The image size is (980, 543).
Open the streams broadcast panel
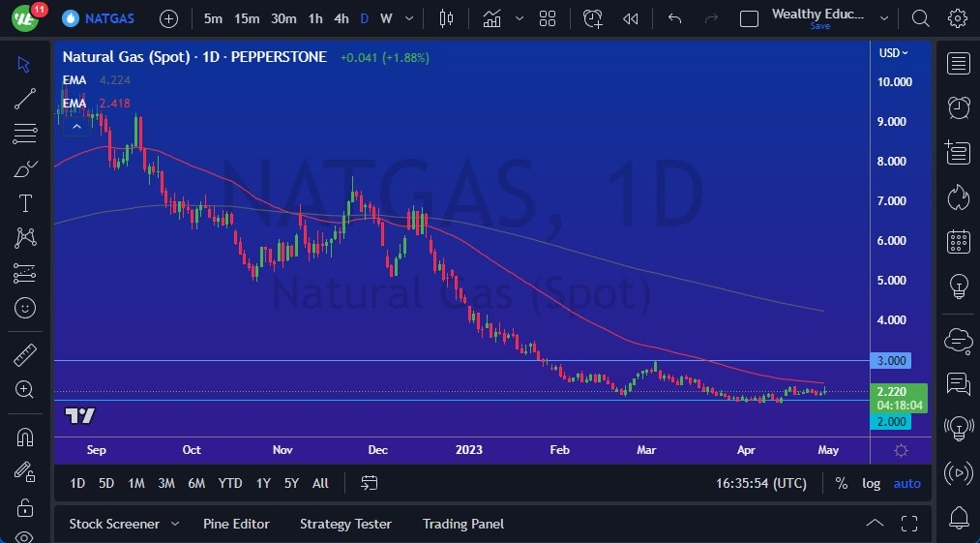point(958,473)
